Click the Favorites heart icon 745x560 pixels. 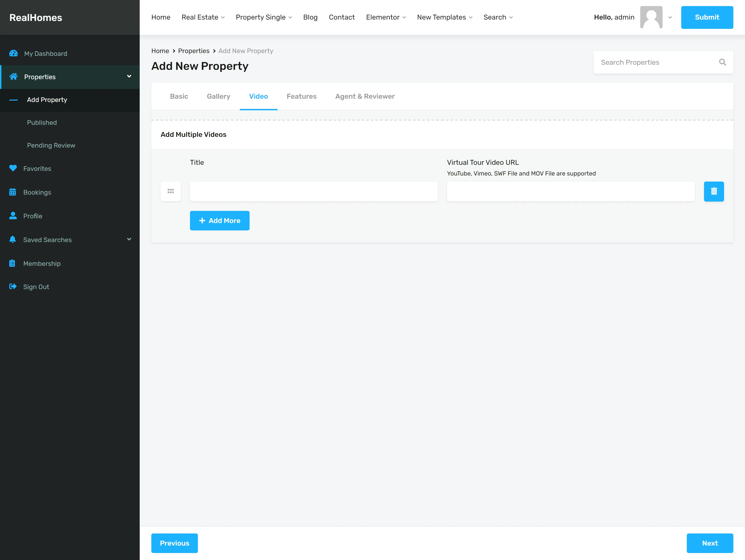13,168
